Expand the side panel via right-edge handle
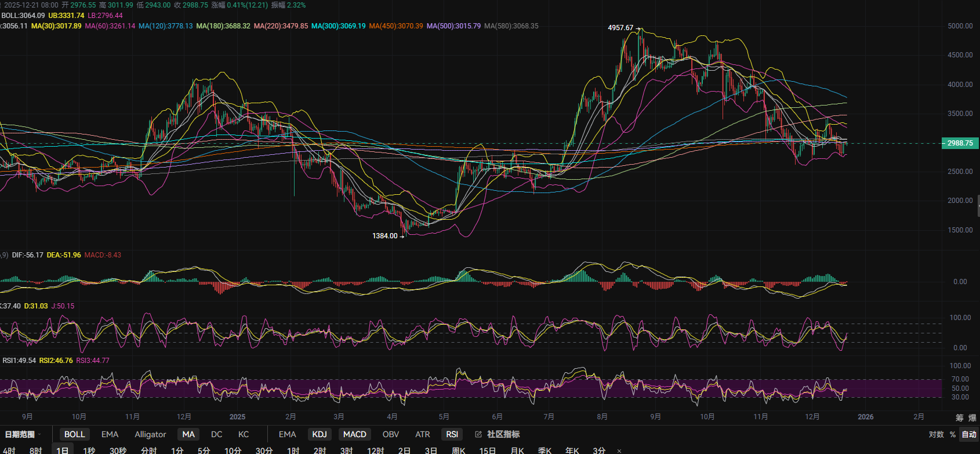The height and width of the screenshot is (454, 980). 978,206
